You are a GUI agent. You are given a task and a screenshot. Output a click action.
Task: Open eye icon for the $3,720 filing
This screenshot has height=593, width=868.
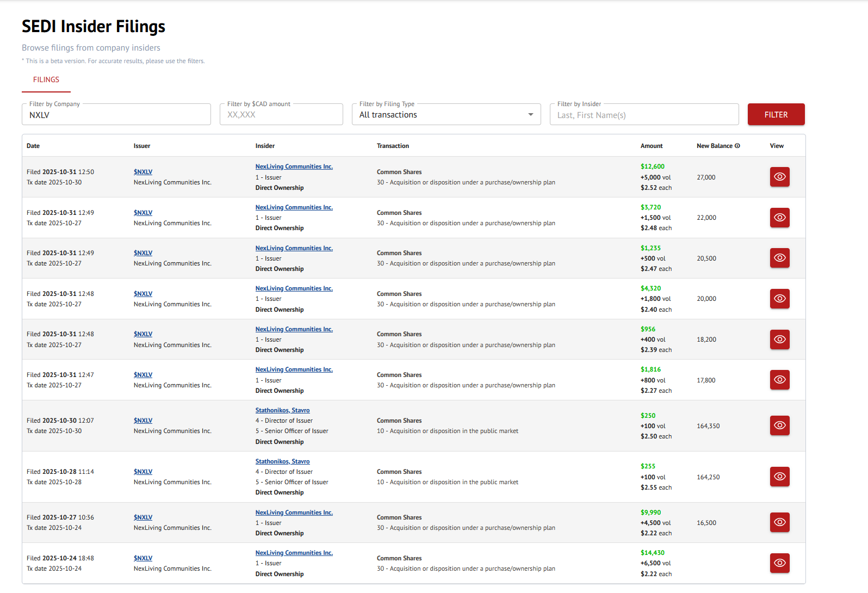(x=779, y=218)
